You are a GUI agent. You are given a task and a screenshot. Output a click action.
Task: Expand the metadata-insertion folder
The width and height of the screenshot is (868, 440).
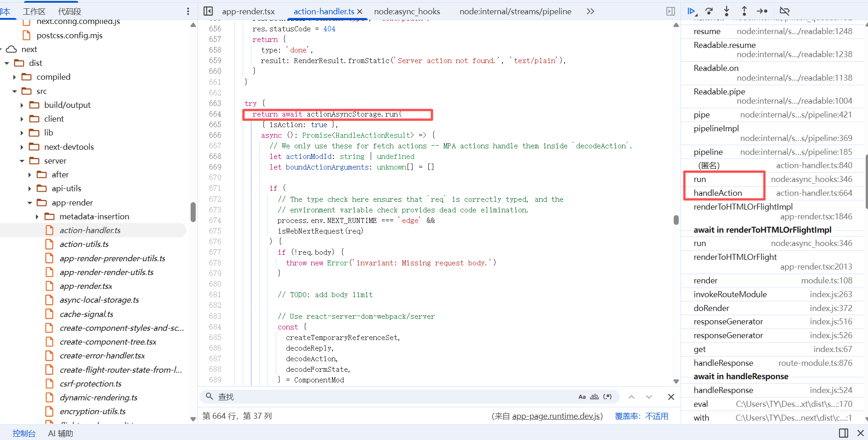(37, 217)
